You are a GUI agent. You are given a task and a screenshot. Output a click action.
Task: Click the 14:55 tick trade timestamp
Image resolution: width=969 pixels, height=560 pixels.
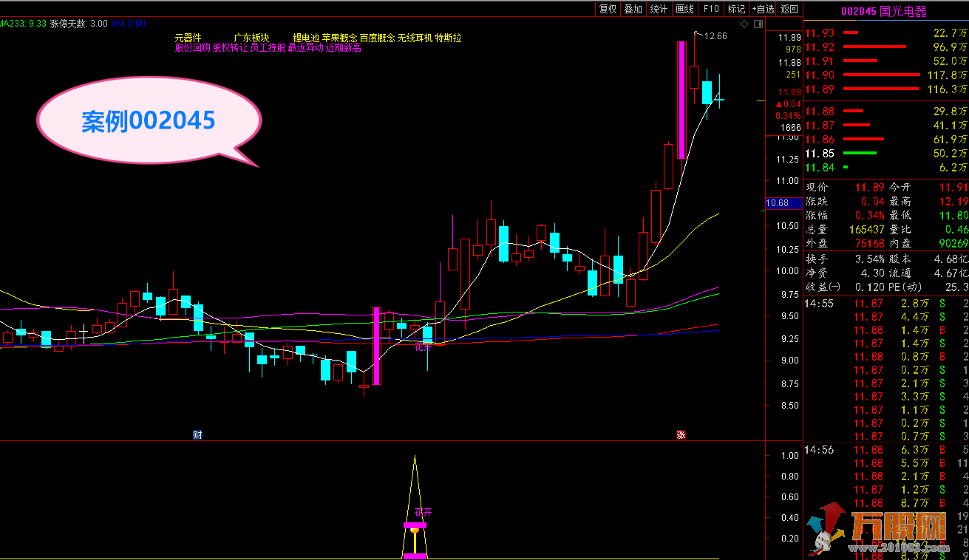click(x=819, y=303)
